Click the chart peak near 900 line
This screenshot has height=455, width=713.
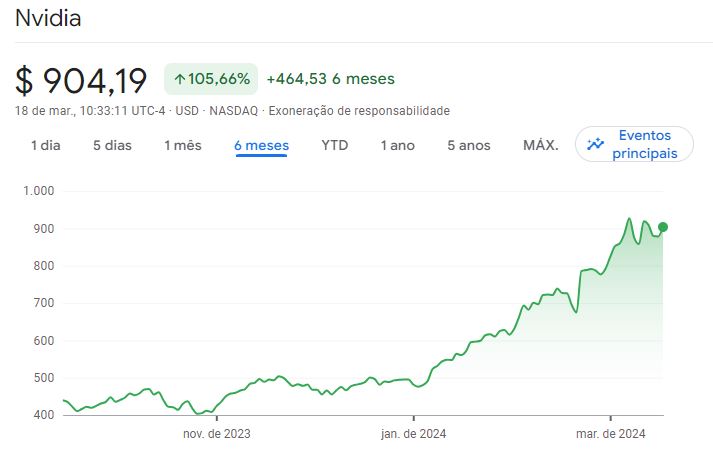(x=629, y=218)
